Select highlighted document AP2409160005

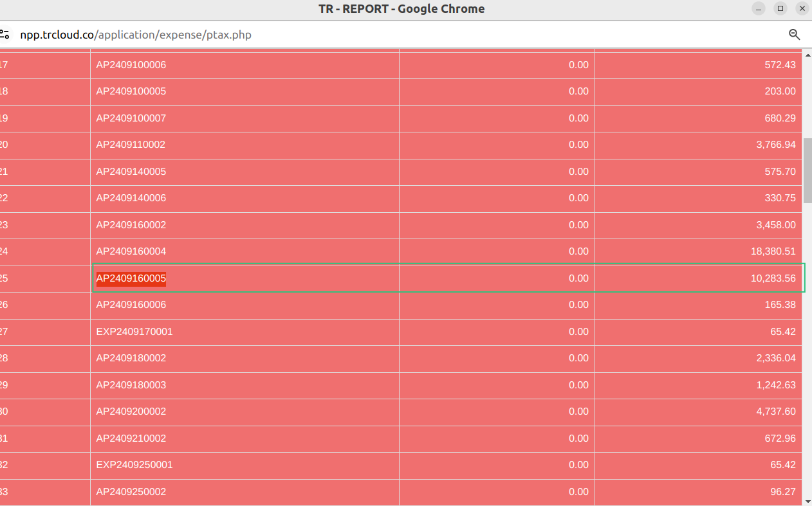pyautogui.click(x=131, y=278)
